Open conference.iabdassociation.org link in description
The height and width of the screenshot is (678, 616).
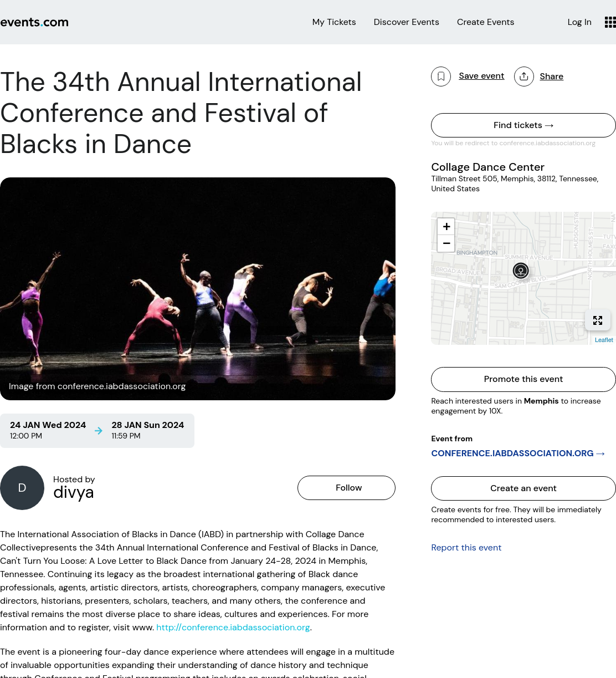(233, 628)
